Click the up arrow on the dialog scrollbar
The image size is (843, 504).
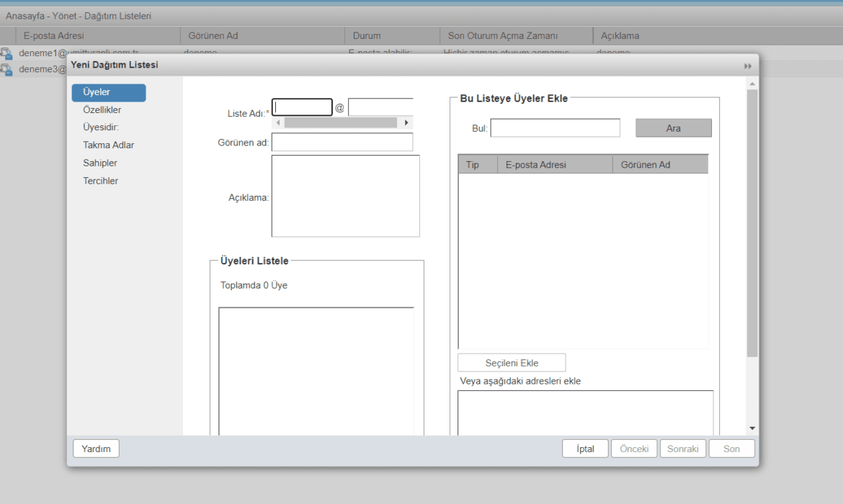(x=751, y=82)
